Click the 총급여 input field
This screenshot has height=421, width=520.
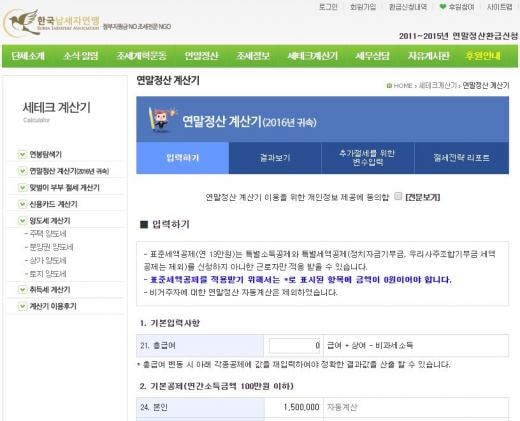[295, 346]
